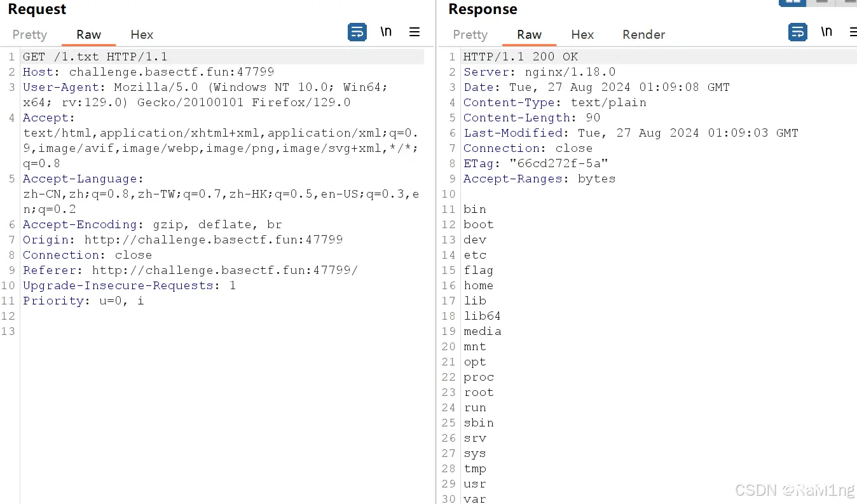Image resolution: width=857 pixels, height=504 pixels.
Task: Open the Request panel hamburger options menu
Action: click(x=415, y=32)
